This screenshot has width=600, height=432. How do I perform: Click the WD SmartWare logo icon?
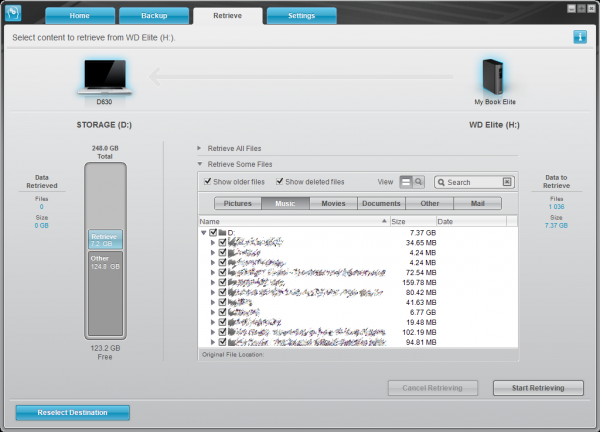coord(13,13)
